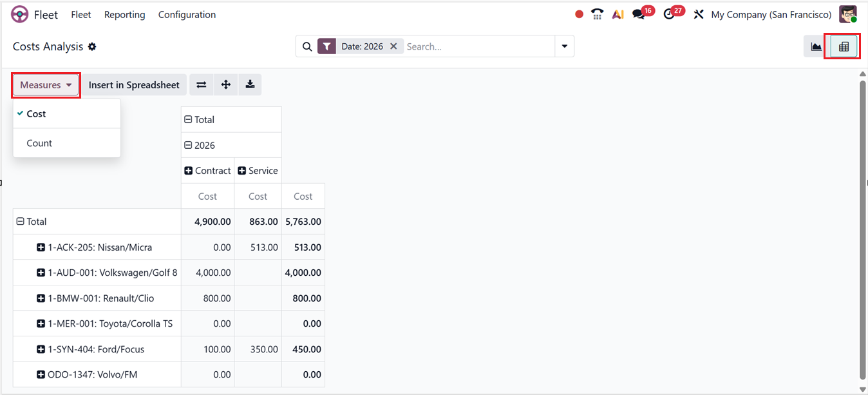Download the pivot table as xlsx
This screenshot has width=868, height=395.
(x=250, y=85)
